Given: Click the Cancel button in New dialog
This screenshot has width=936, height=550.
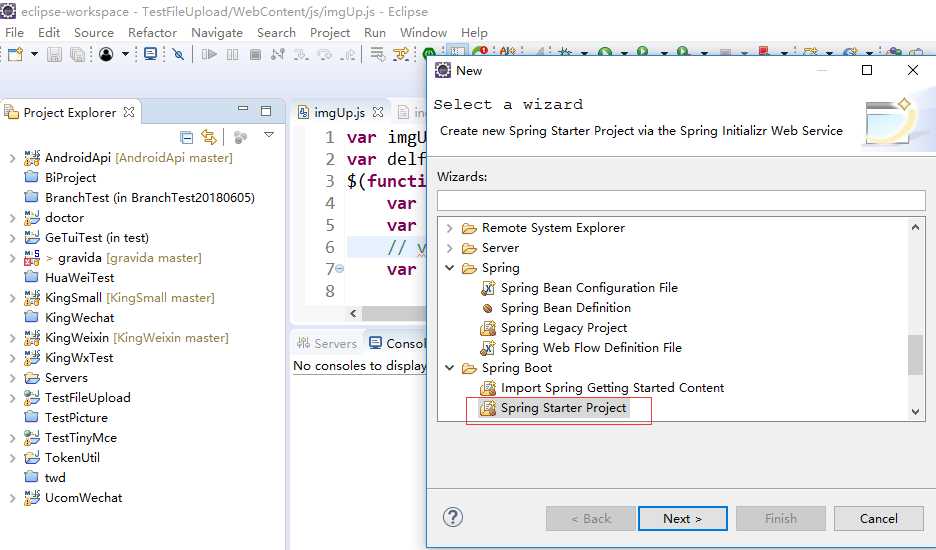Looking at the screenshot, I should (x=878, y=518).
